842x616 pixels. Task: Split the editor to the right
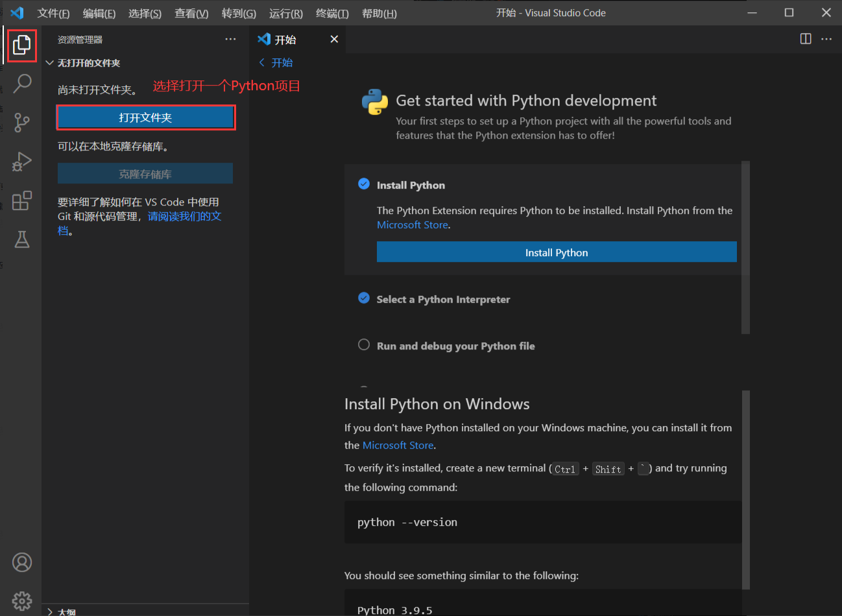pyautogui.click(x=806, y=39)
